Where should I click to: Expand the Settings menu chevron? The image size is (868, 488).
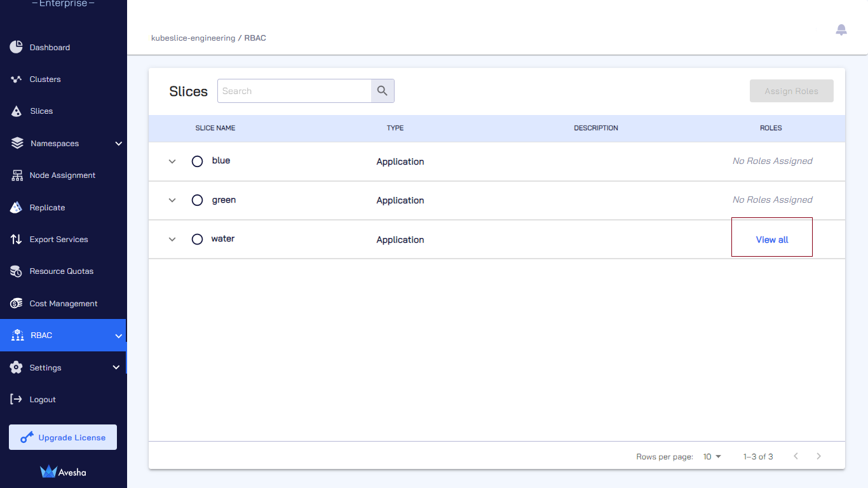[116, 367]
